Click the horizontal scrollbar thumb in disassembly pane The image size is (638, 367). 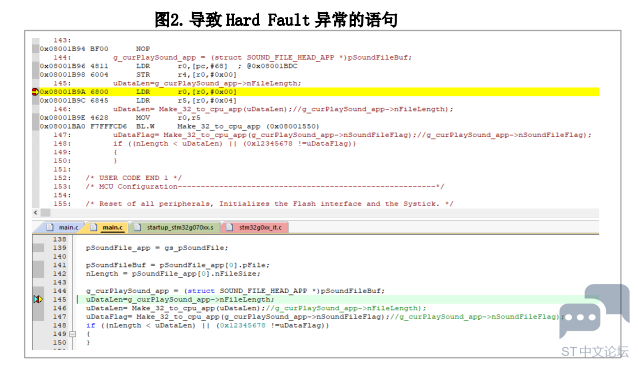pyautogui.click(x=46, y=212)
